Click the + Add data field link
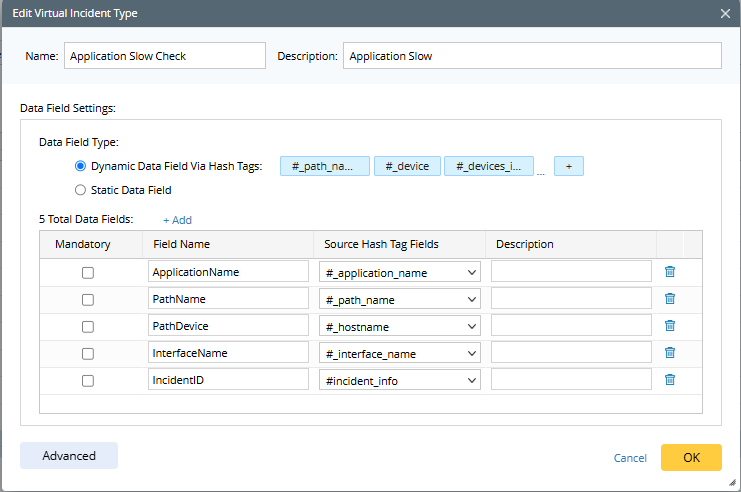The width and height of the screenshot is (741, 492). click(x=177, y=220)
